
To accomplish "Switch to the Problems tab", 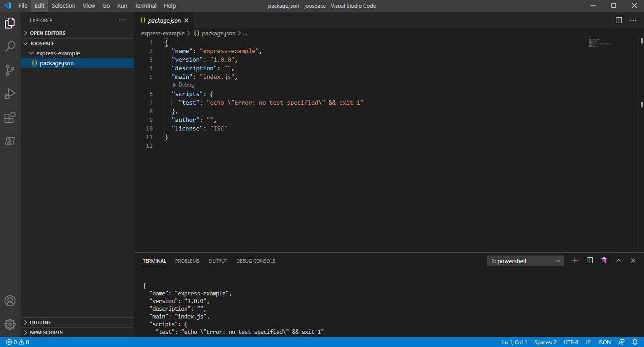I will tap(187, 261).
